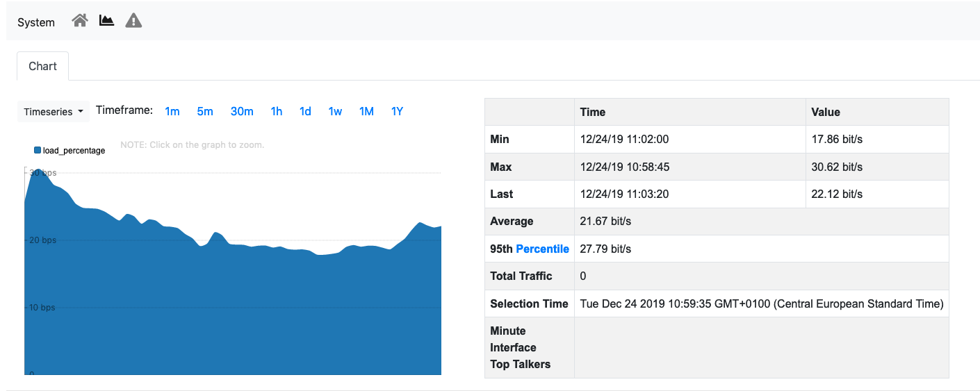Open the Timeseries dropdown

[x=54, y=111]
